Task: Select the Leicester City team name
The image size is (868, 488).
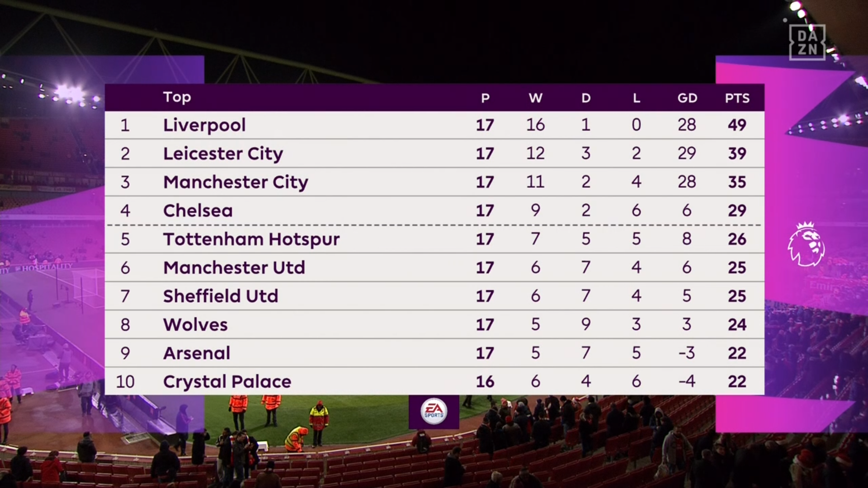Action: coord(223,154)
